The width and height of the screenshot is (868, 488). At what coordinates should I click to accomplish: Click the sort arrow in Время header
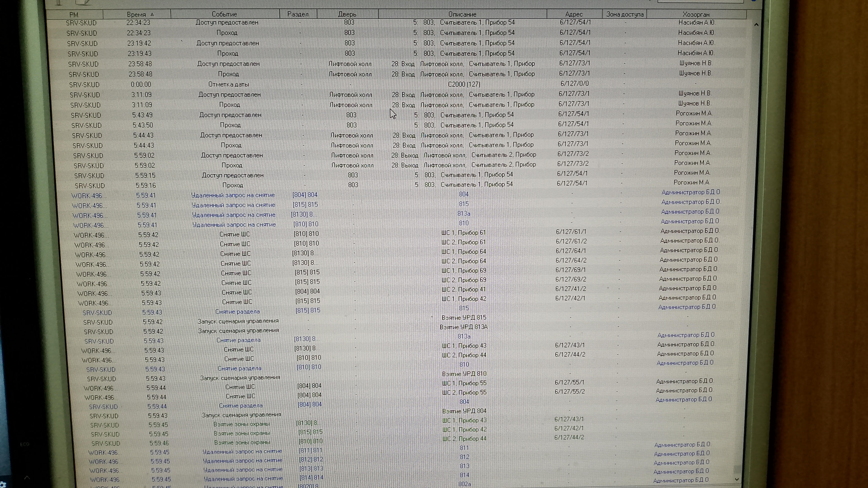(x=152, y=14)
